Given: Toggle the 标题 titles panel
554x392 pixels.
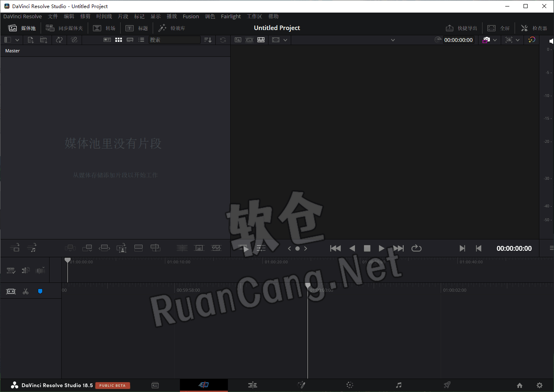Looking at the screenshot, I should (137, 28).
